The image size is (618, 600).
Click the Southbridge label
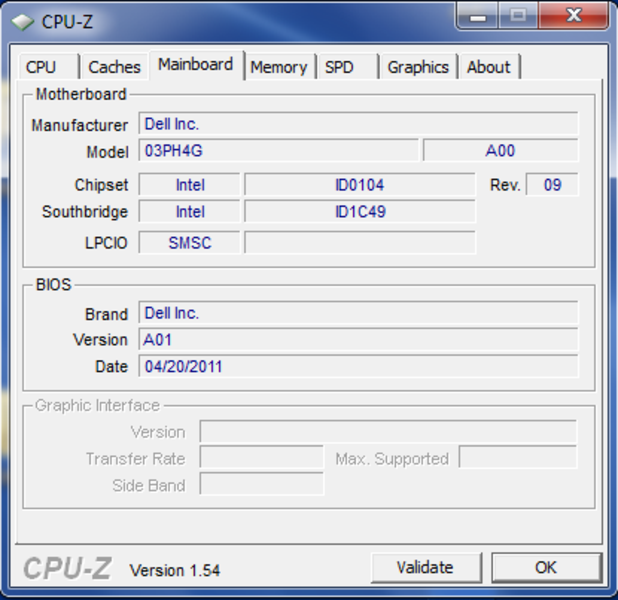point(85,212)
